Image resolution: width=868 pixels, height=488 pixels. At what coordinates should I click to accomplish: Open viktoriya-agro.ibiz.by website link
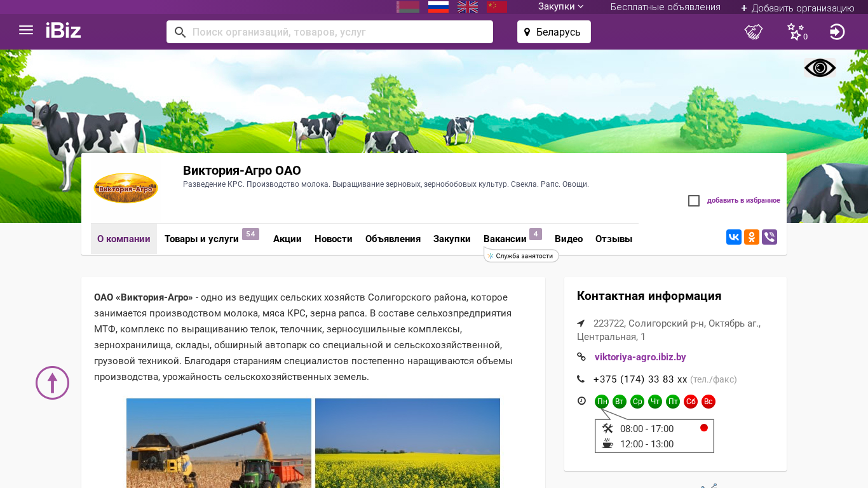pos(640,357)
